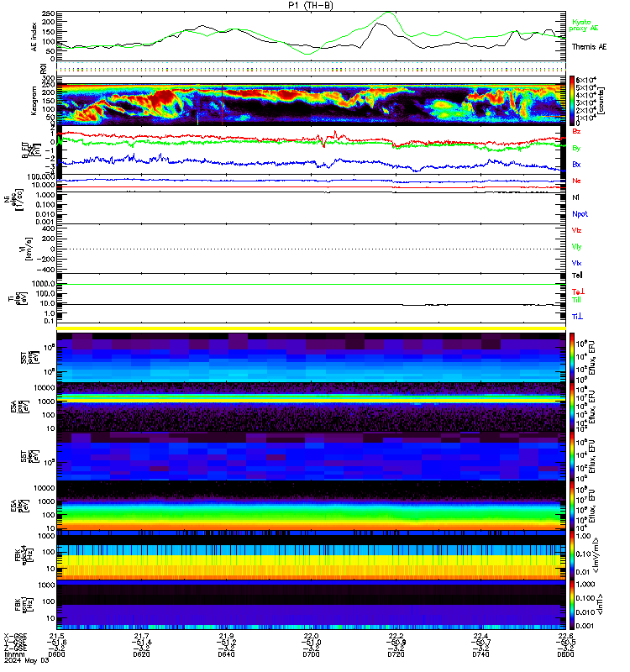
Task: Select the red Ne legend label
Action: pyautogui.click(x=576, y=181)
